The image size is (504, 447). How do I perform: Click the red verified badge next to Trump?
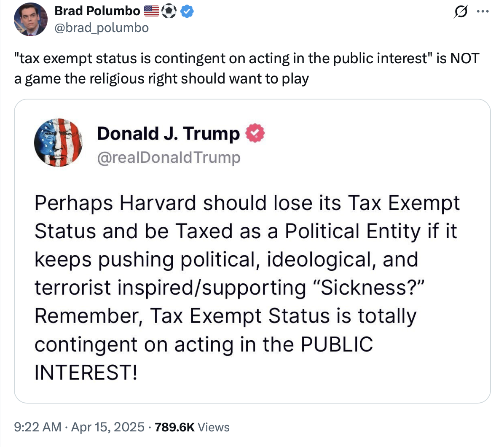255,133
